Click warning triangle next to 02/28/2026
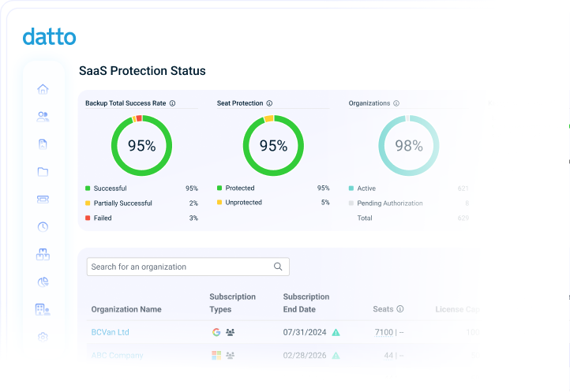 (336, 355)
